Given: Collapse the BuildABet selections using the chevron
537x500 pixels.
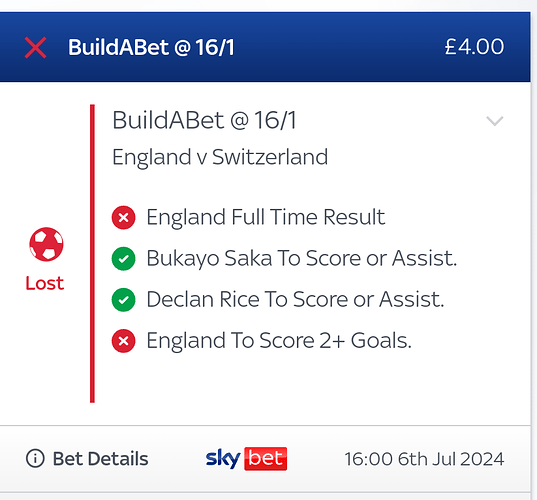Looking at the screenshot, I should (x=495, y=121).
